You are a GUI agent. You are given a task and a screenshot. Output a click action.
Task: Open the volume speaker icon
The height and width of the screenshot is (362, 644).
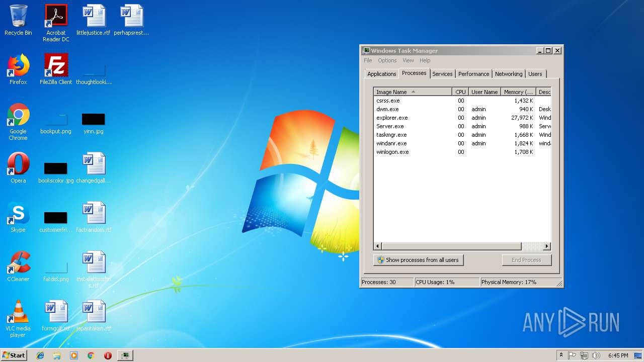pyautogui.click(x=596, y=355)
